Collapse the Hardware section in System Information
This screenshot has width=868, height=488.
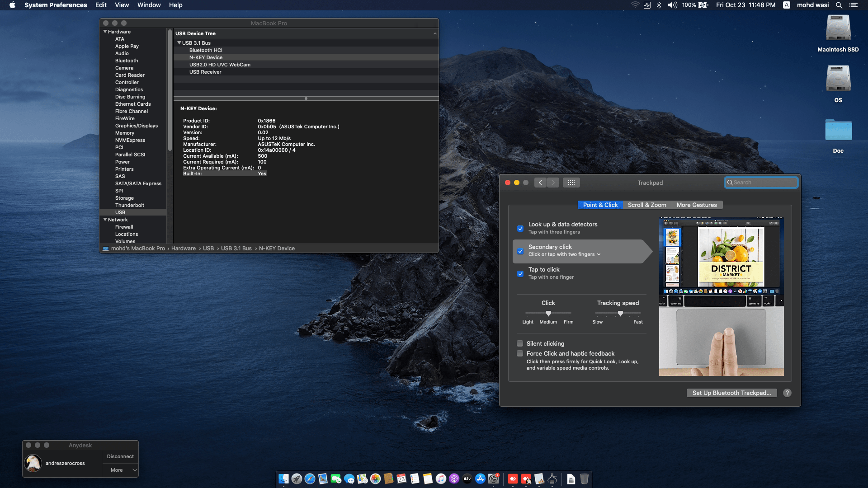click(105, 32)
